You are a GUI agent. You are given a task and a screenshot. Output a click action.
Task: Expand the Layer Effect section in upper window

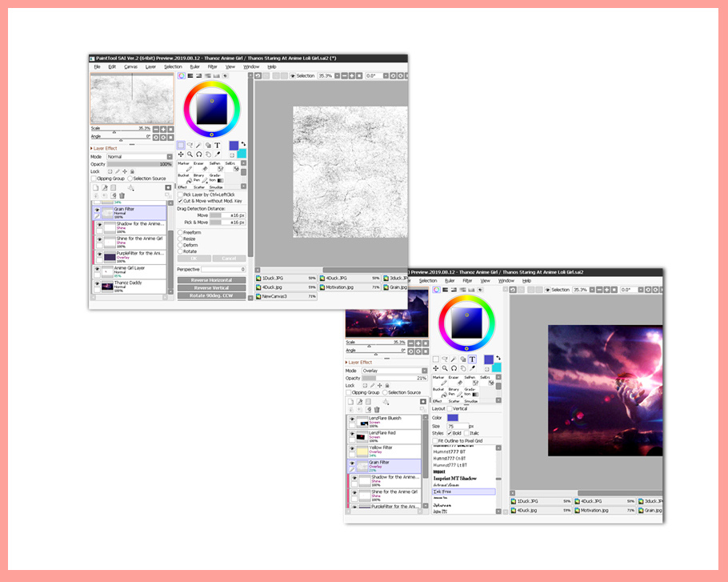[103, 148]
